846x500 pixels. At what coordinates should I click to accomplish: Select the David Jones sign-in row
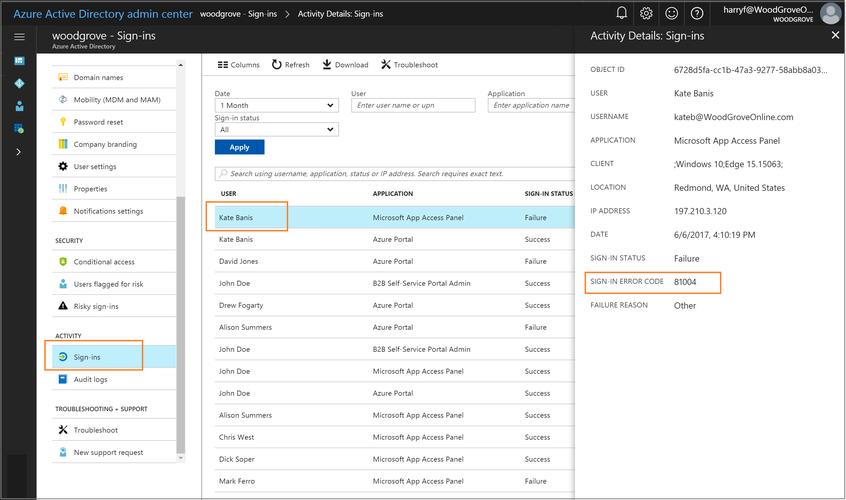click(394, 261)
